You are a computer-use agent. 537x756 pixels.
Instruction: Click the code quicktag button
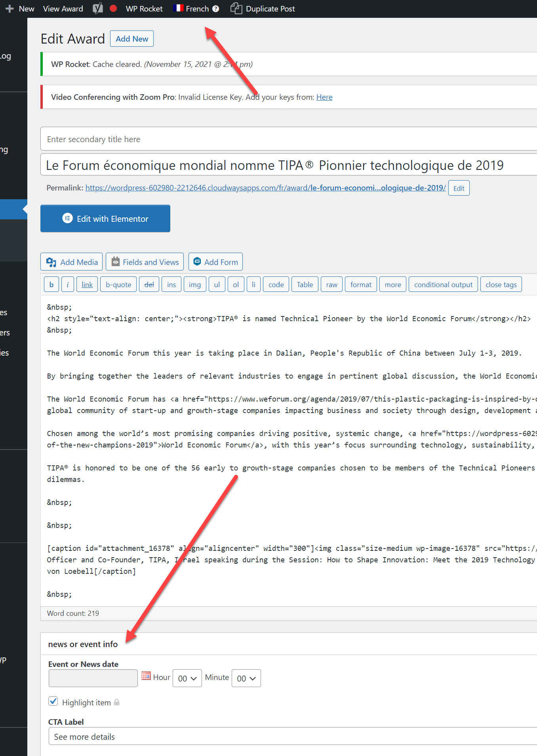[x=276, y=284]
